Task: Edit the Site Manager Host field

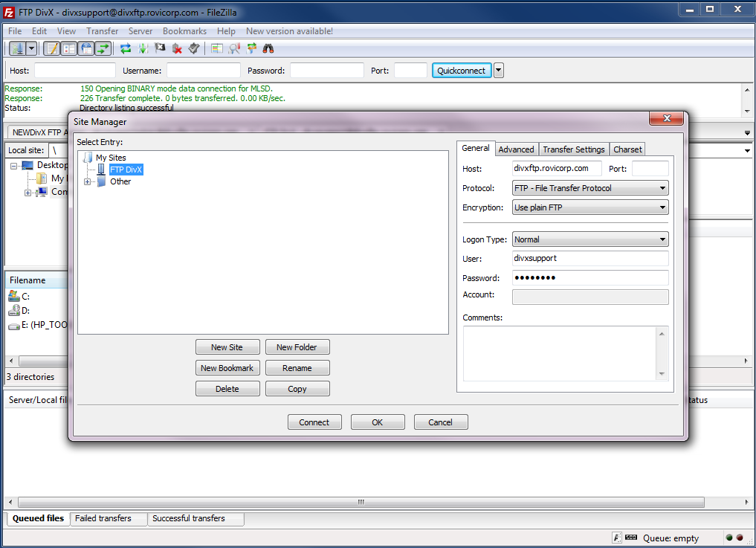Action: (x=557, y=168)
